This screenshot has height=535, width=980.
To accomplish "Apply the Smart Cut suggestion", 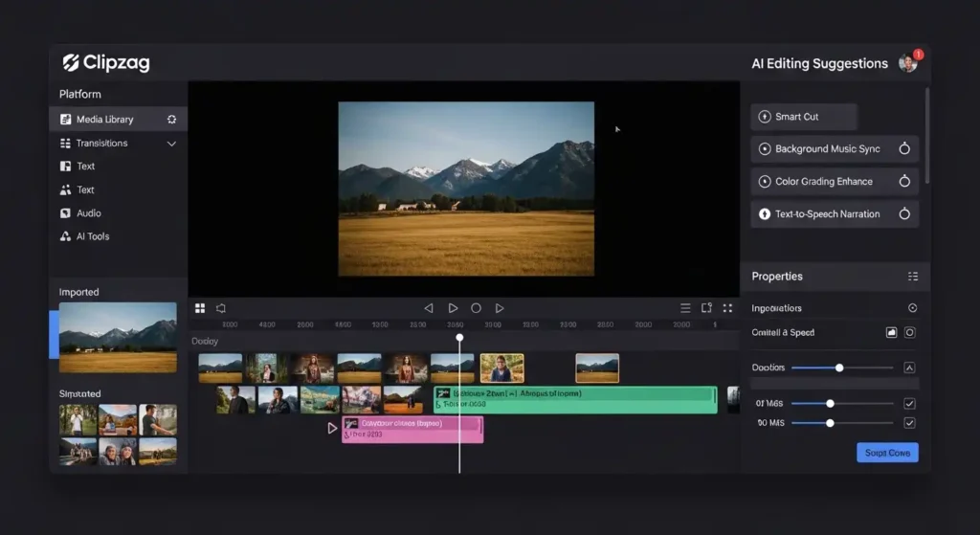I will click(804, 117).
